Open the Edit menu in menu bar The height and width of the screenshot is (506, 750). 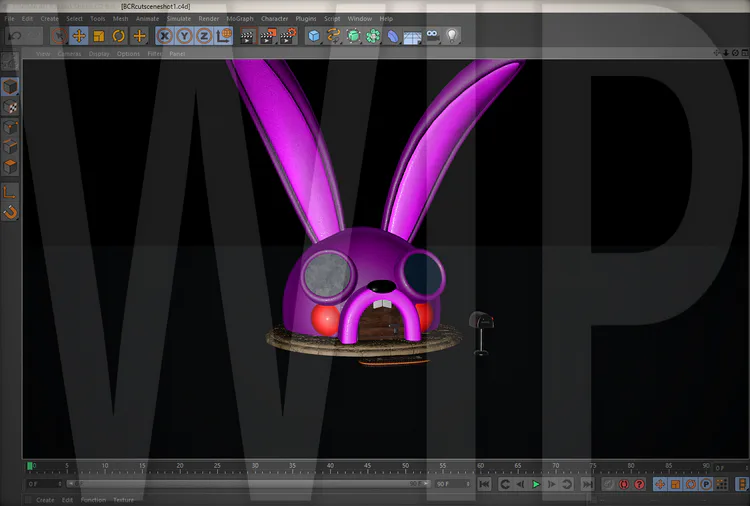[x=27, y=19]
